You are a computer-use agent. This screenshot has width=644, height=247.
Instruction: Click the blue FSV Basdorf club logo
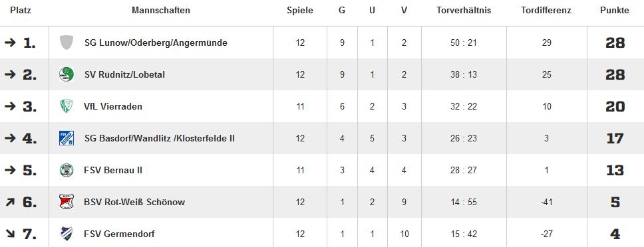67,138
